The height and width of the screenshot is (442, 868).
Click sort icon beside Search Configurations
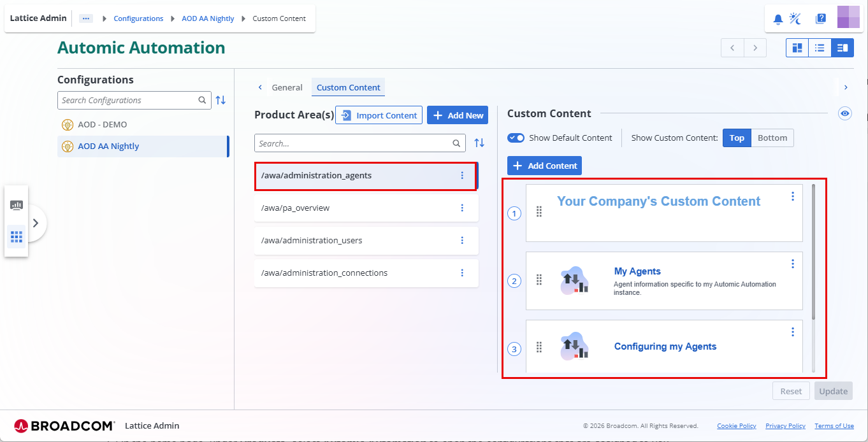tap(221, 100)
